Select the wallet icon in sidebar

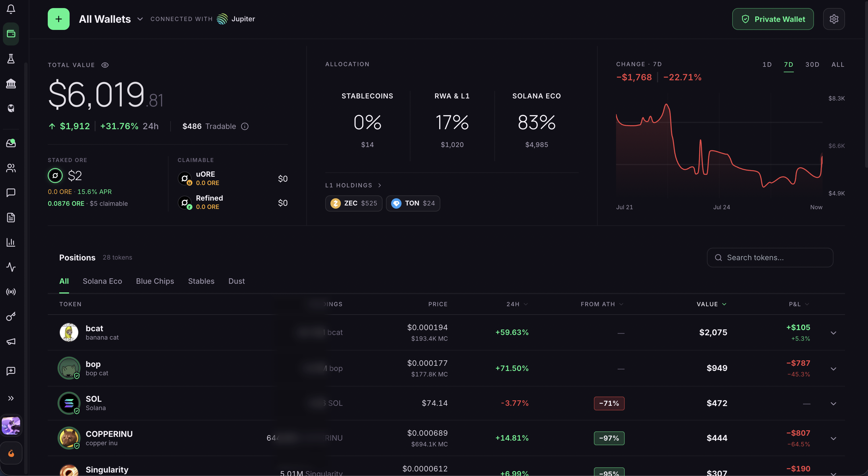click(x=11, y=34)
